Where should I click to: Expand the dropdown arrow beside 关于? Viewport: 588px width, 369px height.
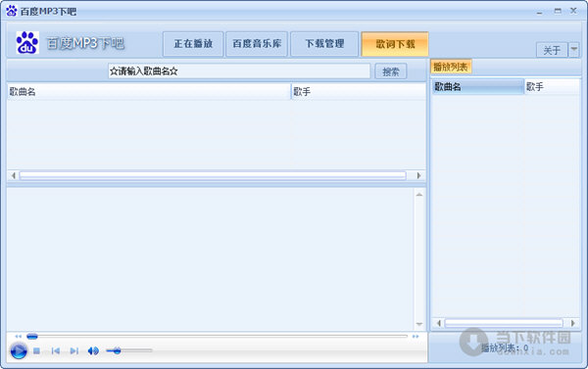point(574,50)
